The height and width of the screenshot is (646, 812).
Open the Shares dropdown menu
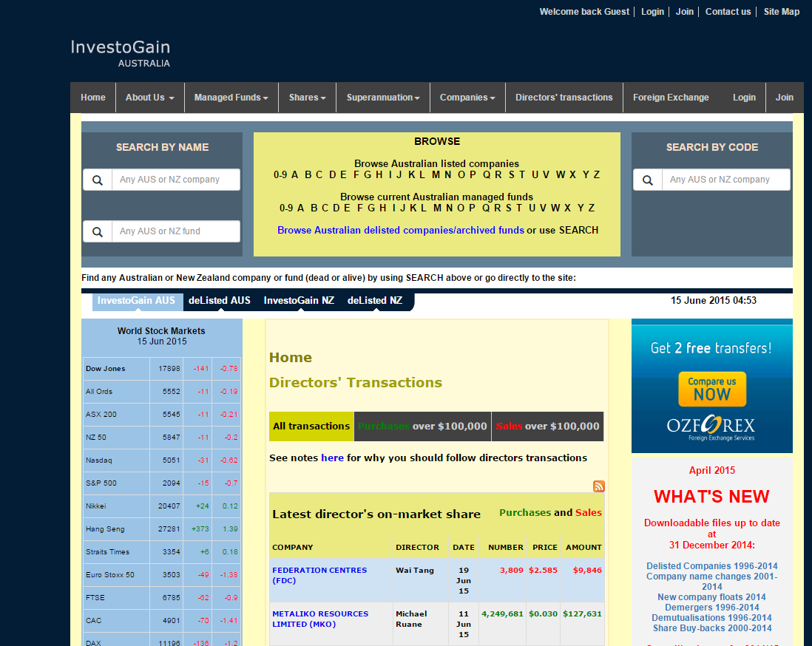307,98
